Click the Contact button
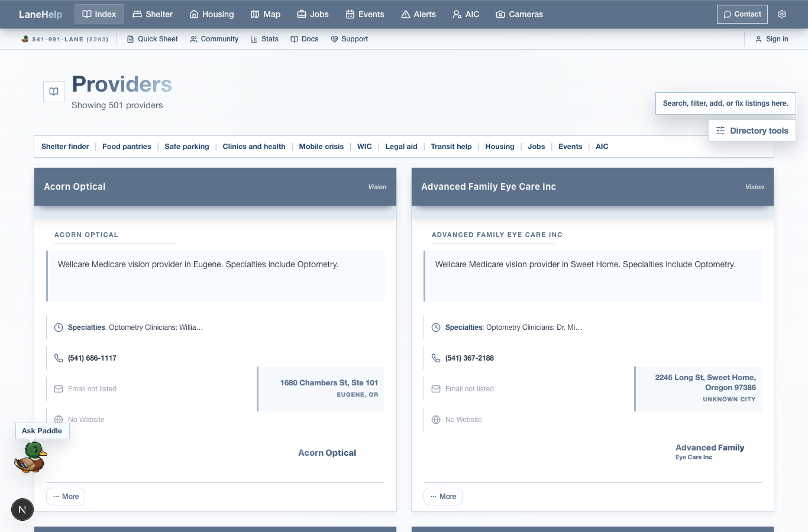 coord(742,14)
